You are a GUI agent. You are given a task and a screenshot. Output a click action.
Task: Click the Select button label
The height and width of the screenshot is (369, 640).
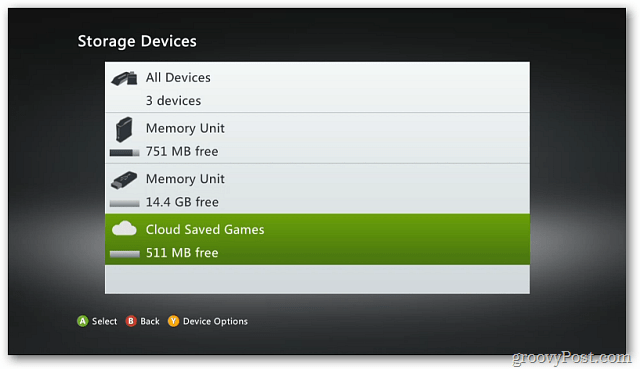coord(104,321)
